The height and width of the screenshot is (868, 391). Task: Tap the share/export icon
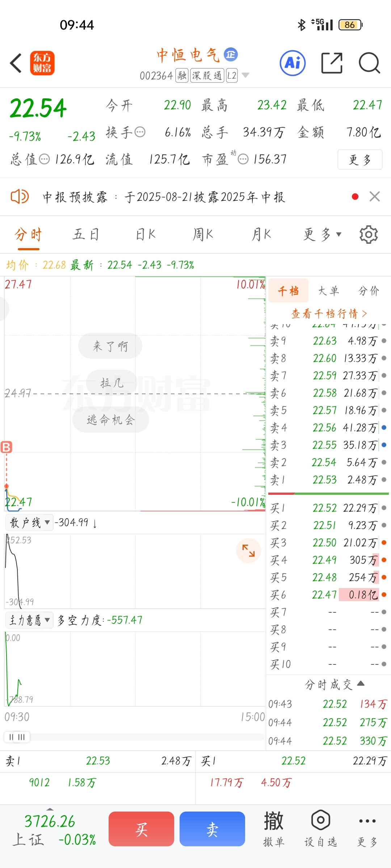click(x=332, y=63)
